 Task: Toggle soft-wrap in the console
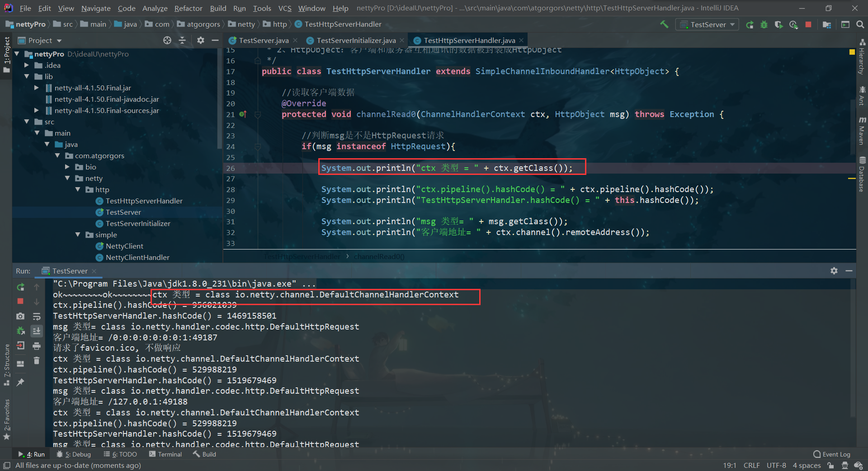[x=37, y=316]
